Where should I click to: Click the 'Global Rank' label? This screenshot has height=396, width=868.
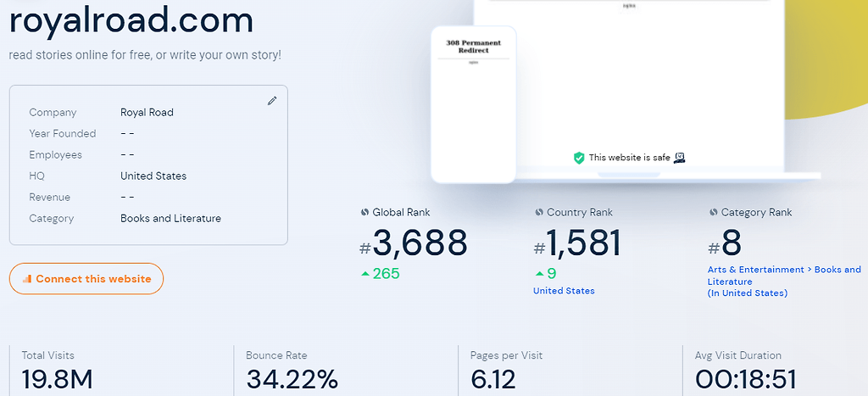point(401,212)
